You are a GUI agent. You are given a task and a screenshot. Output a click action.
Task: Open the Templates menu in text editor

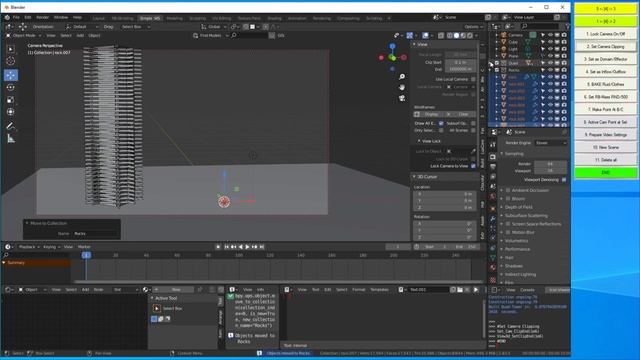pos(379,290)
